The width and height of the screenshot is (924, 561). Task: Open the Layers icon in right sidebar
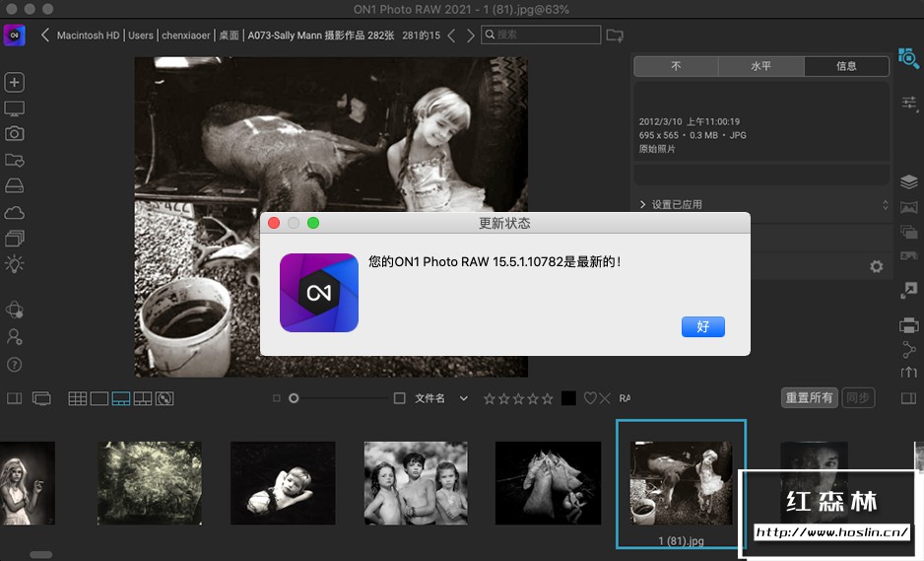tap(908, 181)
